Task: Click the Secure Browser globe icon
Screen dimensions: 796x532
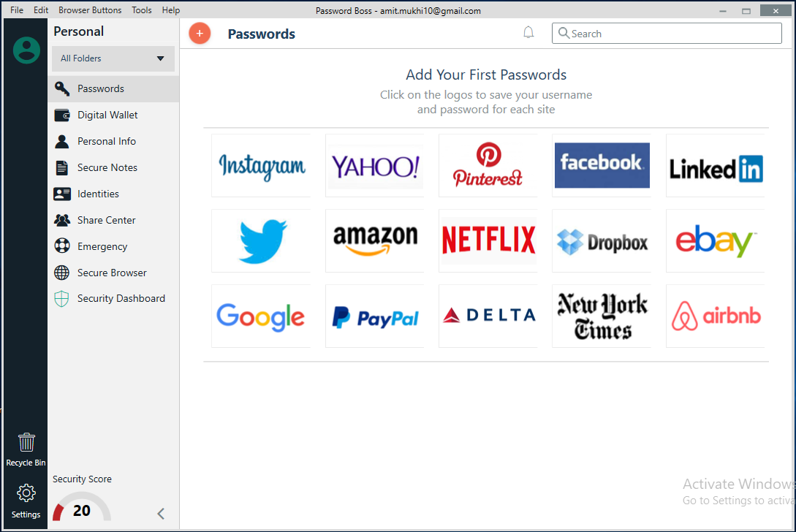Action: click(62, 273)
